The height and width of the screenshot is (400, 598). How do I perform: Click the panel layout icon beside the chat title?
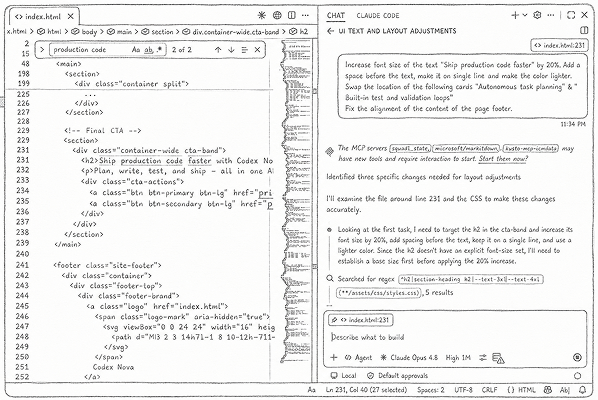coord(584,30)
